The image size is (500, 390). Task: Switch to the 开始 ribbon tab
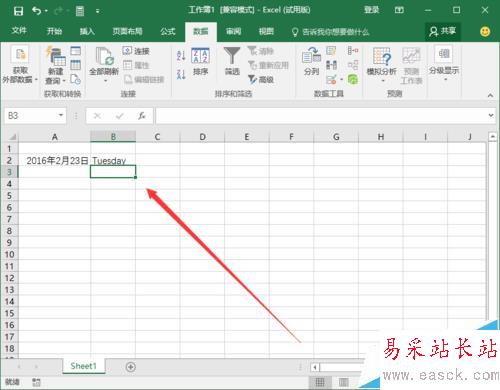(x=54, y=31)
